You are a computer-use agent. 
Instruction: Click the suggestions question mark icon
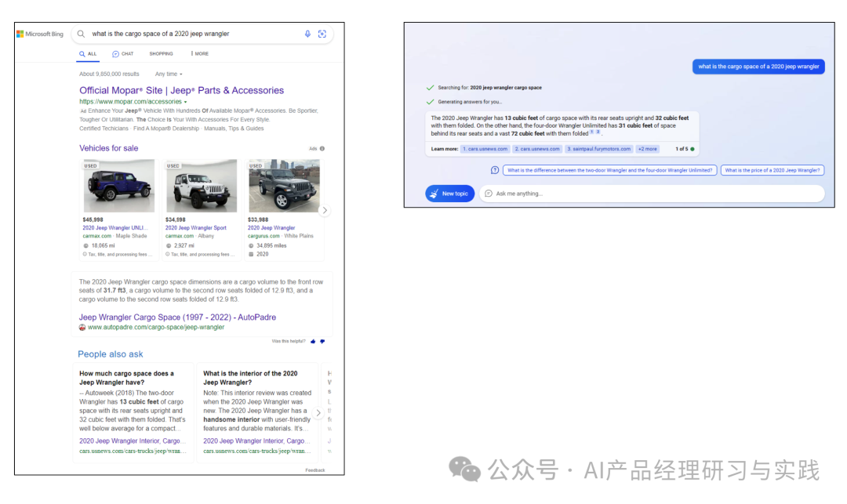[495, 171]
